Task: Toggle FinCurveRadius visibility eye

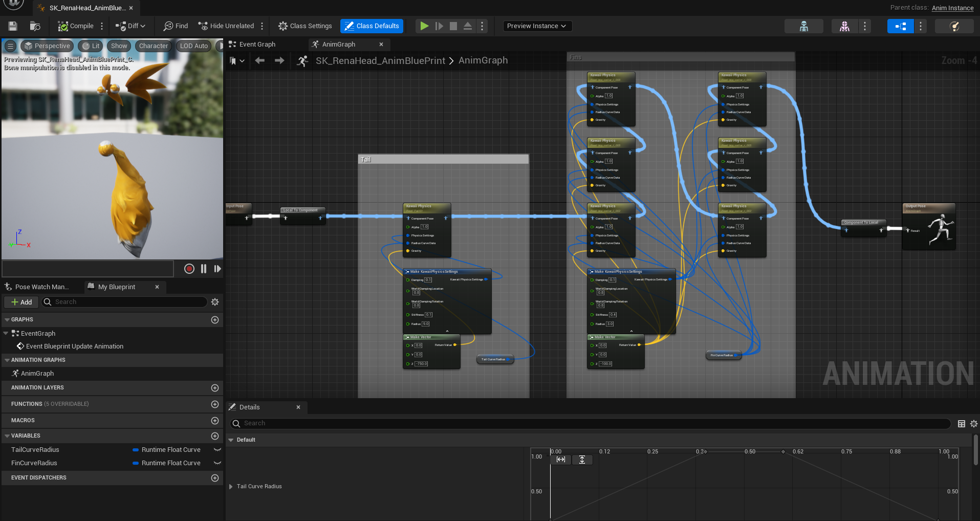Action: pos(217,463)
